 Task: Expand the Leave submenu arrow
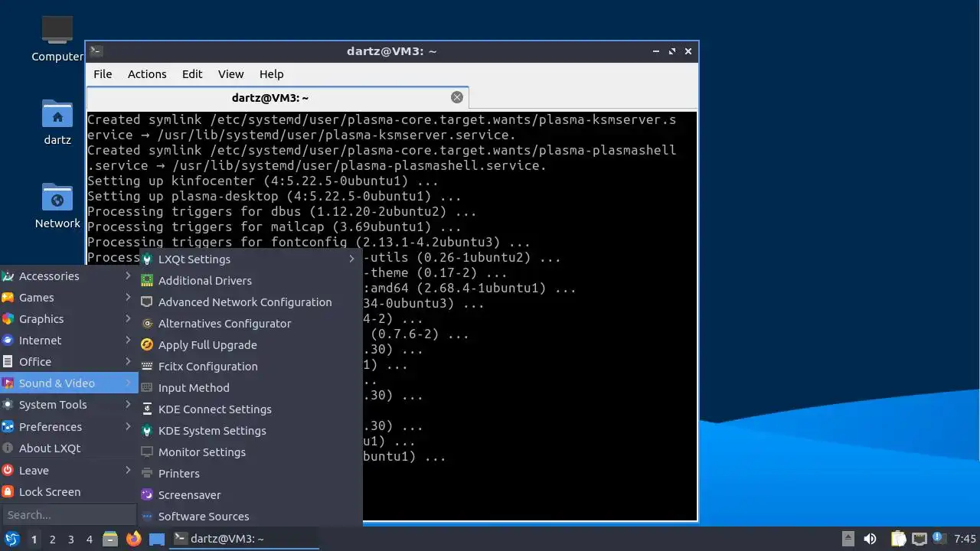[x=129, y=470]
